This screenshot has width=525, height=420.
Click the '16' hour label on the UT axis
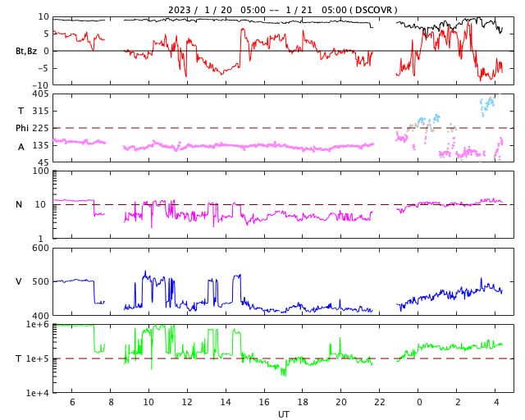[264, 402]
